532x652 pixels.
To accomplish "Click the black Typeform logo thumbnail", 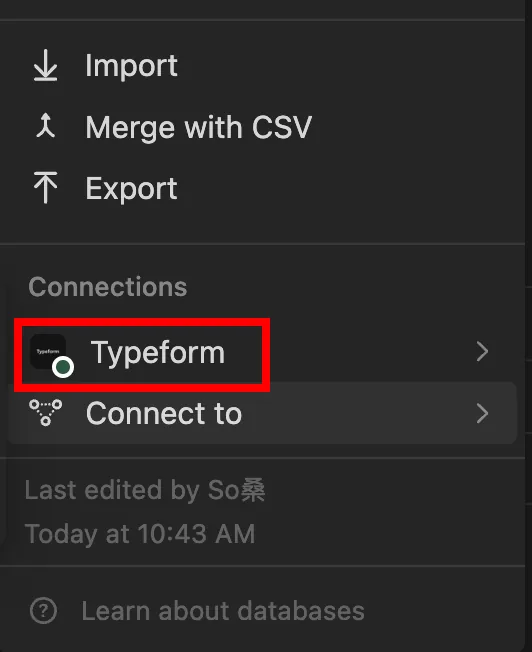I will tap(48, 351).
